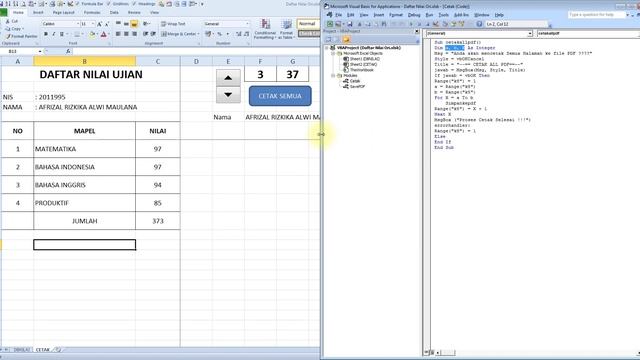Click the spin down arrow button
This screenshot has height=360, width=640.
point(228,95)
